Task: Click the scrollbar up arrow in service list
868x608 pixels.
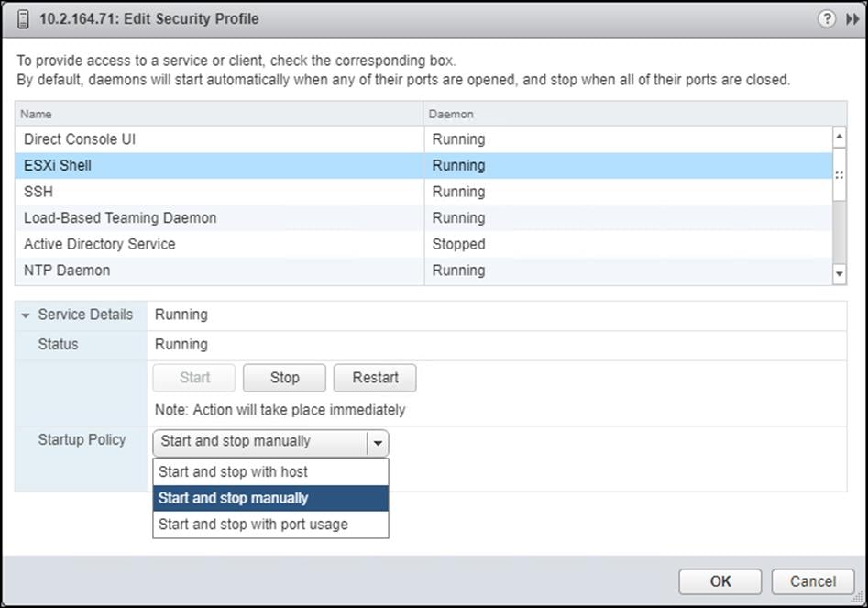Action: click(x=839, y=136)
